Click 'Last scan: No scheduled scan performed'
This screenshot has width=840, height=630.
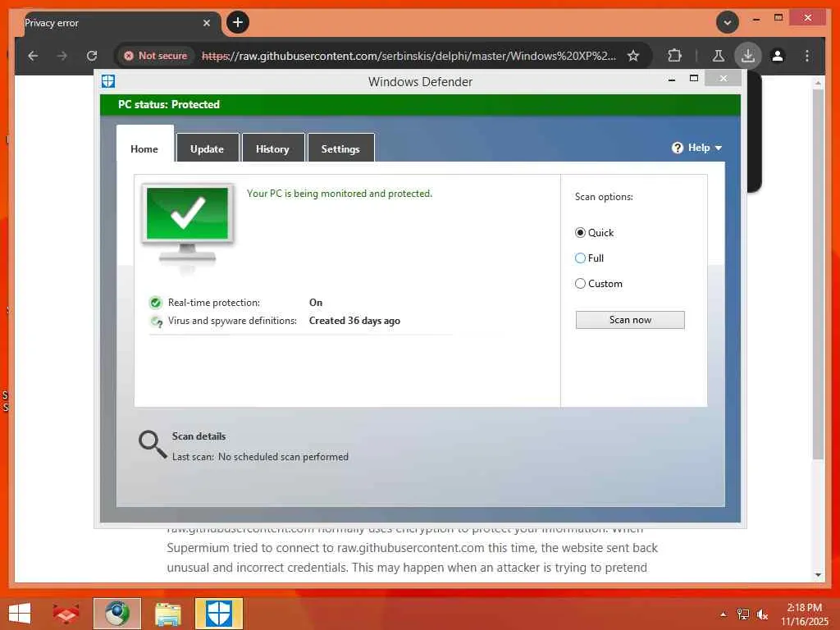(260, 457)
